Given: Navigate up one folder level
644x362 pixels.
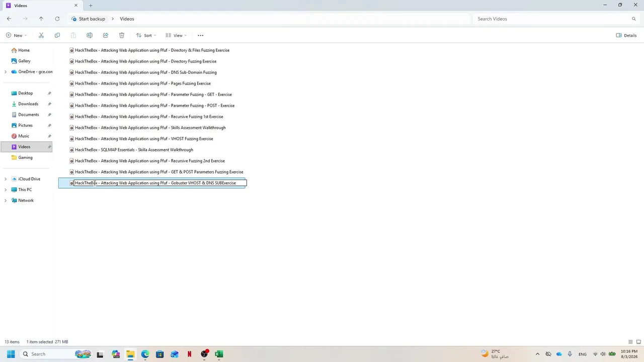Looking at the screenshot, I should [41, 19].
